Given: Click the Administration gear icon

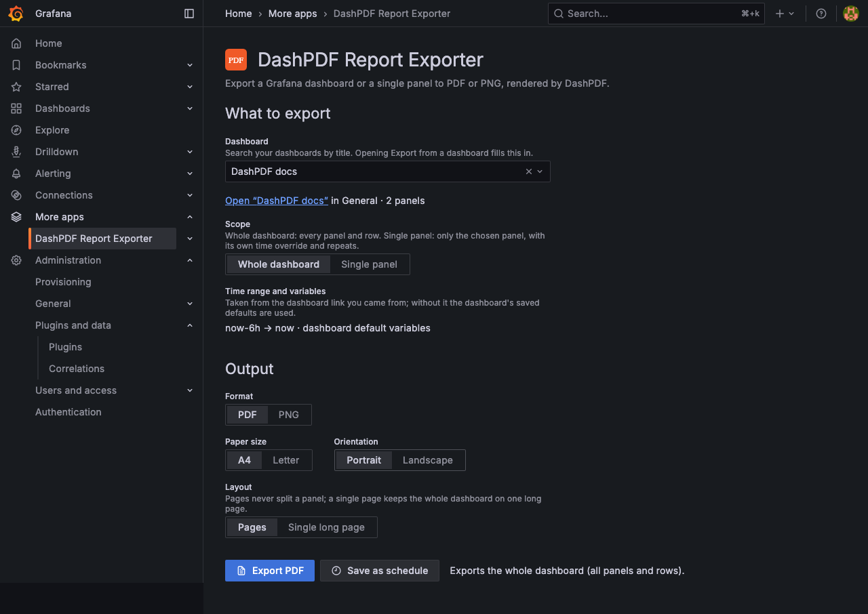Looking at the screenshot, I should (16, 260).
